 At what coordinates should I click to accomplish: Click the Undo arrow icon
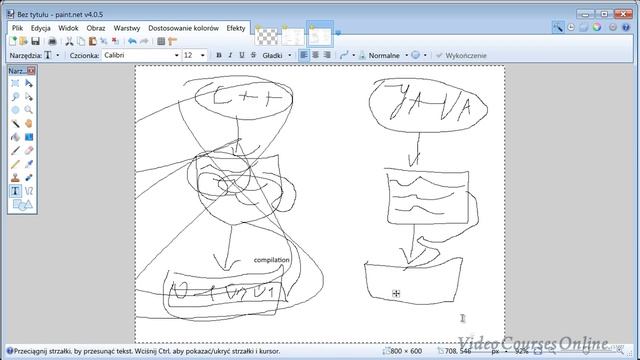(132, 41)
